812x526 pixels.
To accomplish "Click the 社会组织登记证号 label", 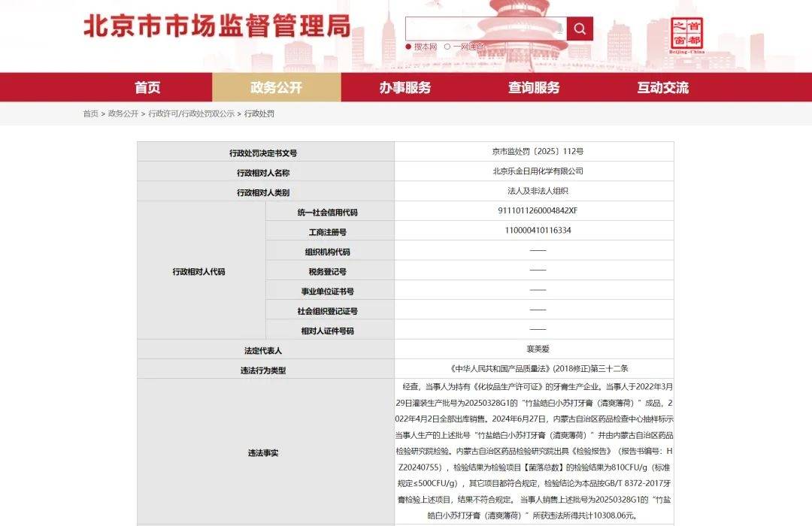I will click(x=327, y=311).
